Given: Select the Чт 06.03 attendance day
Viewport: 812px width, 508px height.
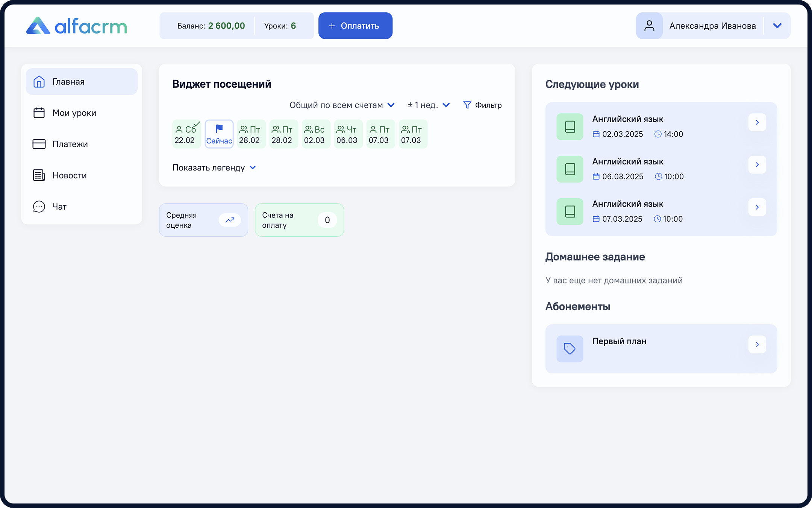Looking at the screenshot, I should click(348, 134).
